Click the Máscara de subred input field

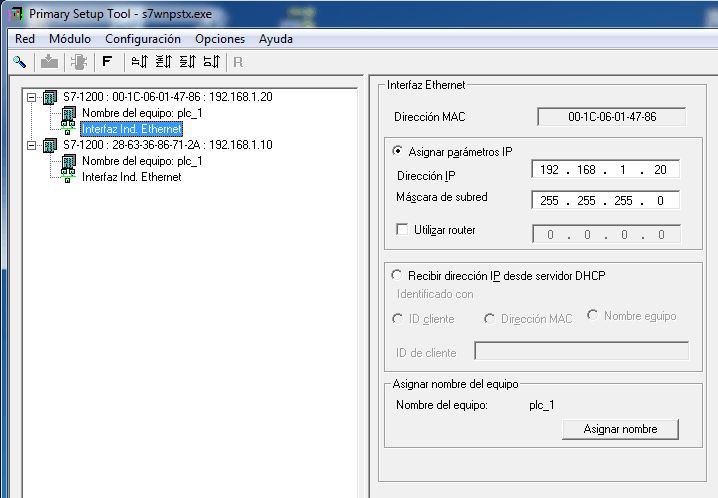pyautogui.click(x=605, y=200)
